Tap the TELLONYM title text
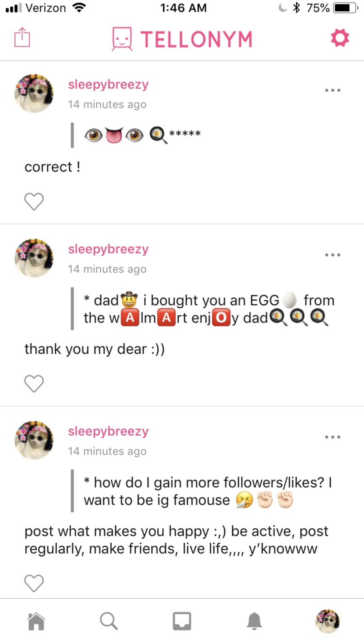 click(x=196, y=39)
